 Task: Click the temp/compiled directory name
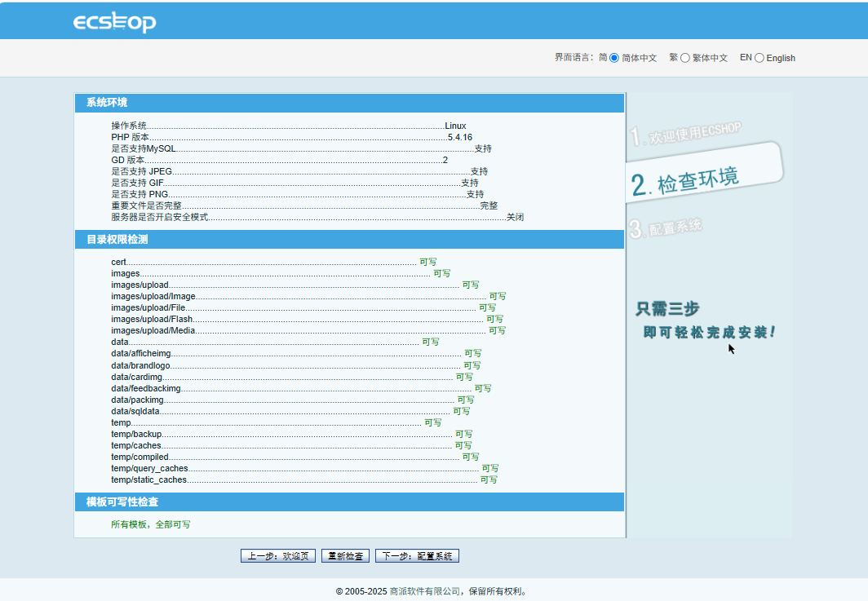[140, 457]
